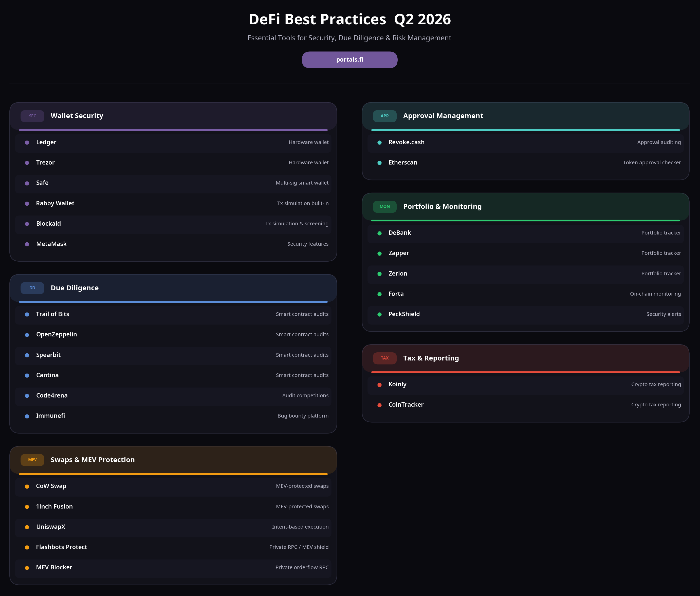Viewport: 700px width, 596px height.
Task: Click the APR badge beside Approval Management
Action: pyautogui.click(x=384, y=116)
